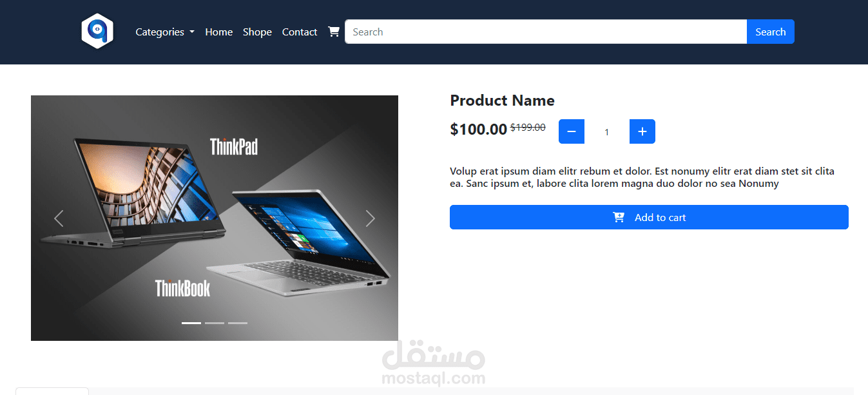Image resolution: width=868 pixels, height=395 pixels.
Task: Click the Add to cart button
Action: pyautogui.click(x=649, y=217)
